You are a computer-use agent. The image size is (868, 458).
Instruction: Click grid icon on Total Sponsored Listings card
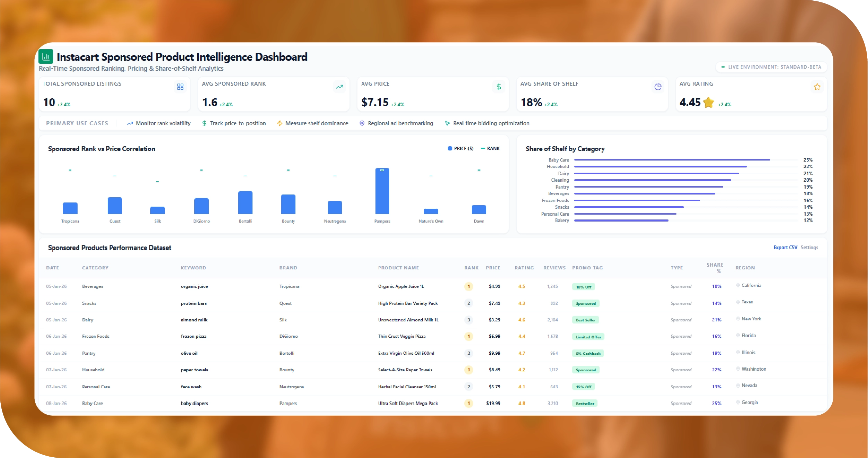pos(180,87)
